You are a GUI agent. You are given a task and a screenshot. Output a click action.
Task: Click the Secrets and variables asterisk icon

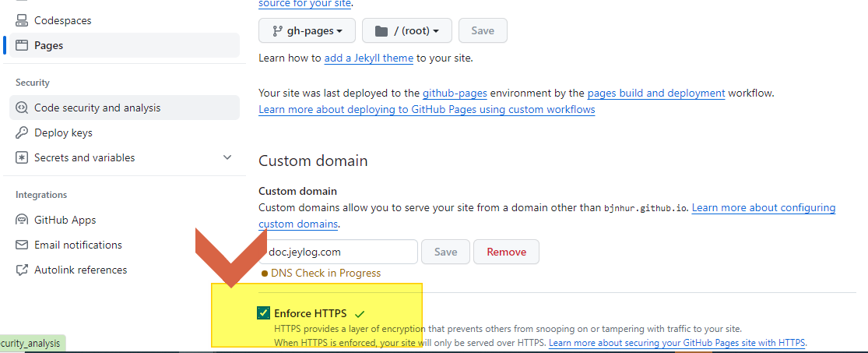pos(22,157)
